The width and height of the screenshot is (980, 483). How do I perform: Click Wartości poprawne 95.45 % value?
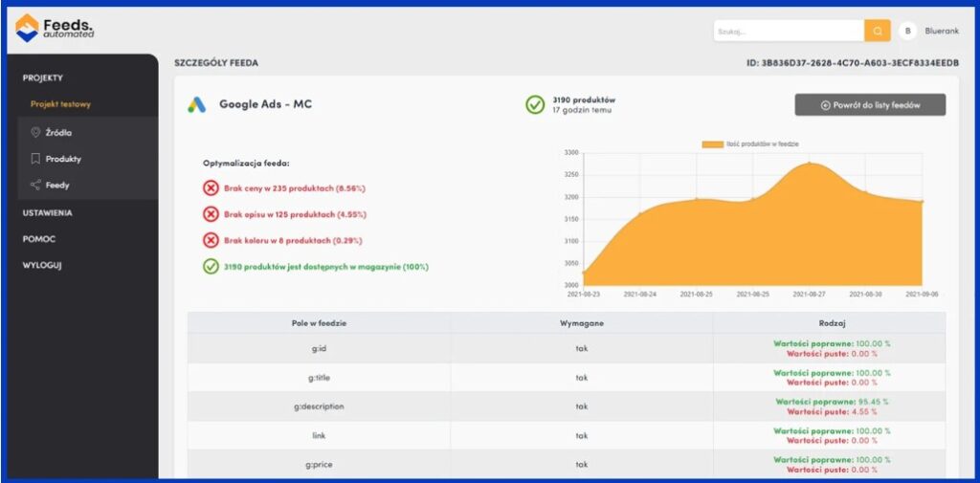832,402
